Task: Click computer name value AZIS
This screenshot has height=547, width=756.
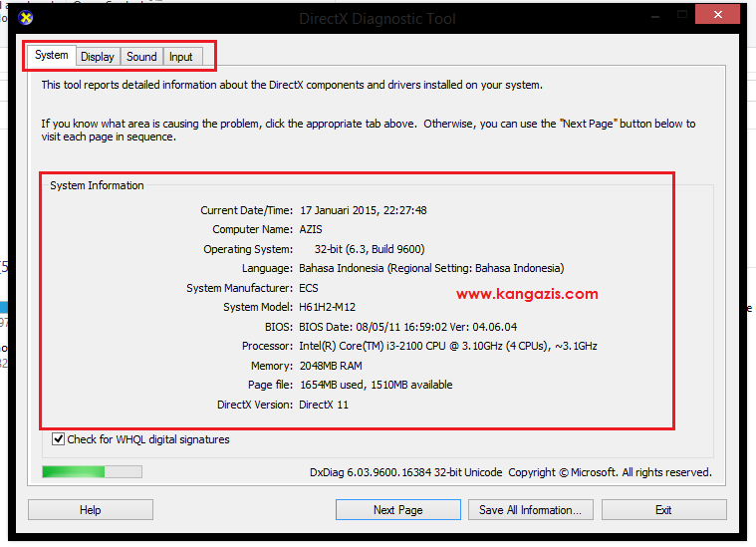Action: click(x=311, y=229)
